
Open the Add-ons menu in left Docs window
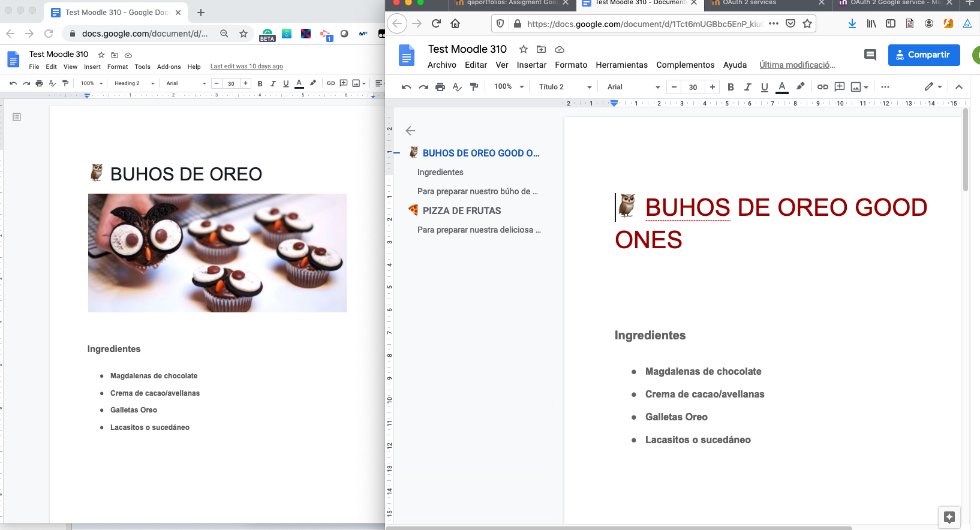coord(169,67)
